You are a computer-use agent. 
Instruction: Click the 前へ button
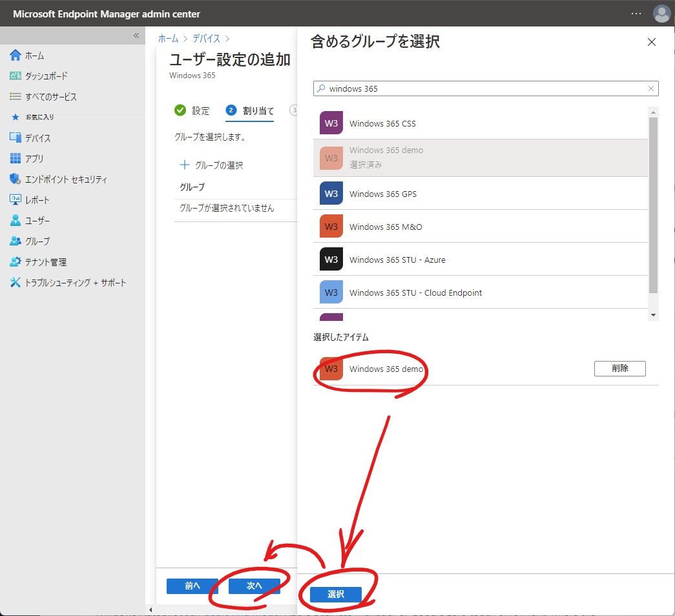[192, 586]
